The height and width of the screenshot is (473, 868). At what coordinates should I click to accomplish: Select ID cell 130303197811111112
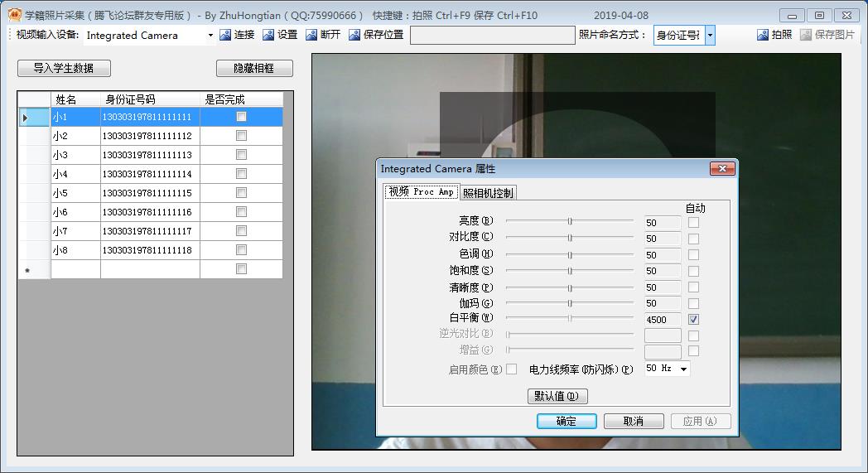click(x=150, y=136)
